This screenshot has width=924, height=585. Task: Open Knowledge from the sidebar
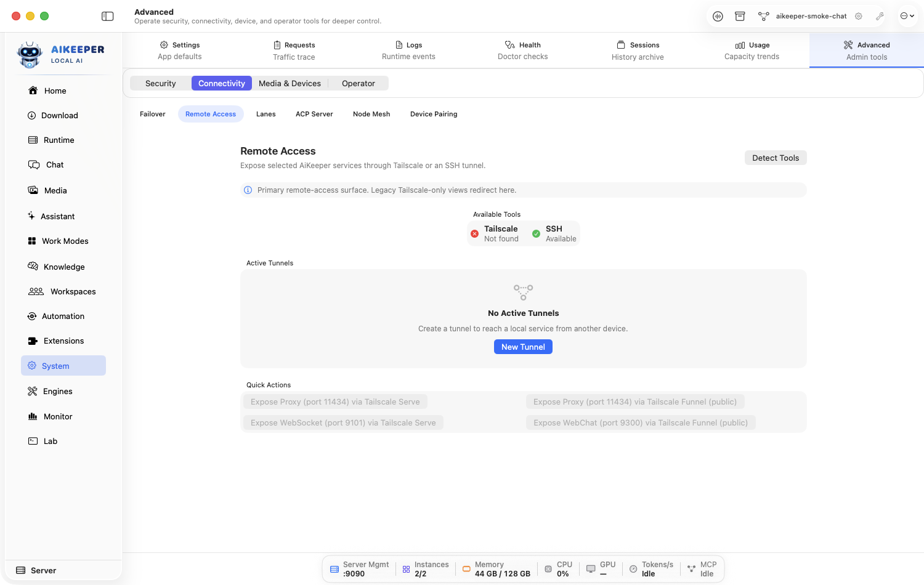pos(63,267)
